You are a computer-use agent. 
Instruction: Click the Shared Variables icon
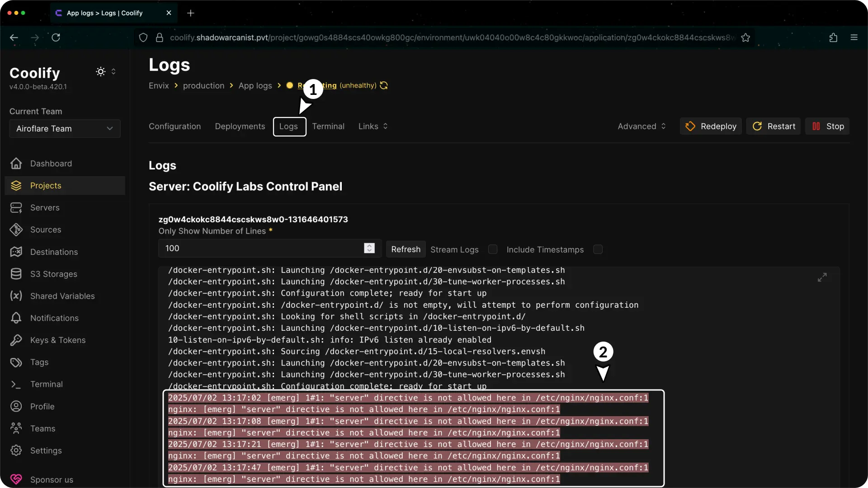point(16,296)
